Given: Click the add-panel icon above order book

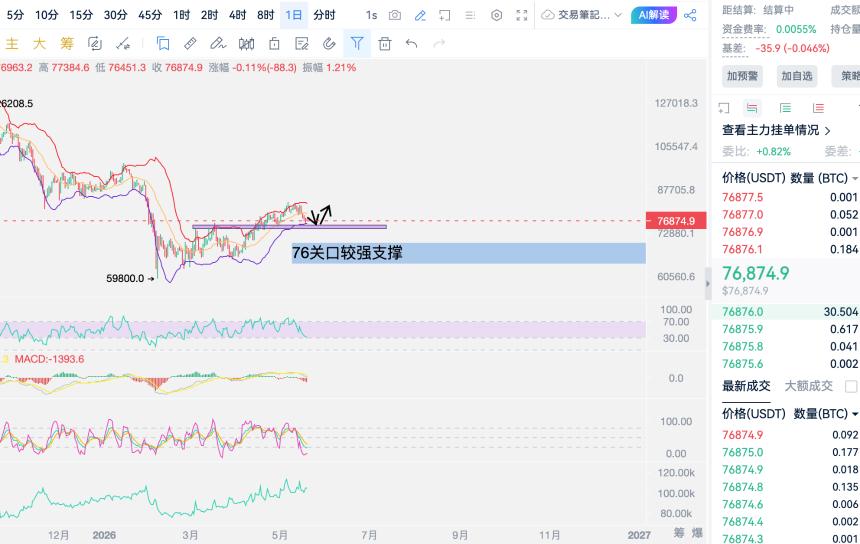Looking at the screenshot, I should (724, 108).
